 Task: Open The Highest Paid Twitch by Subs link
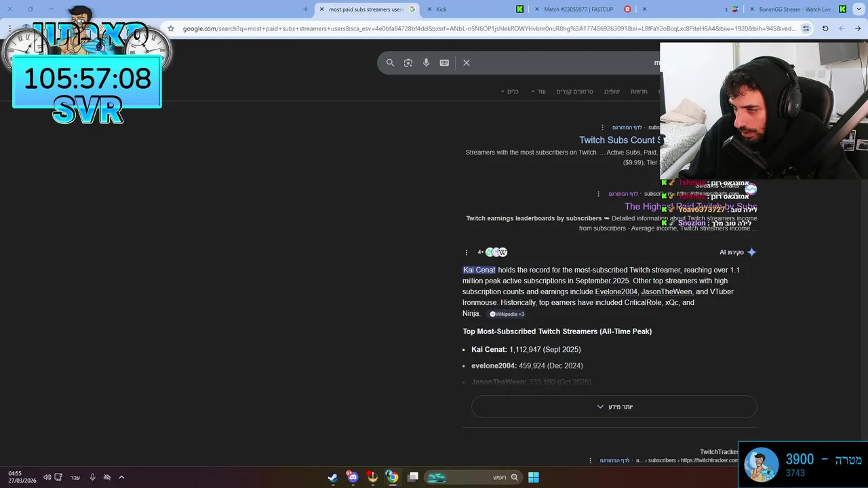(690, 207)
